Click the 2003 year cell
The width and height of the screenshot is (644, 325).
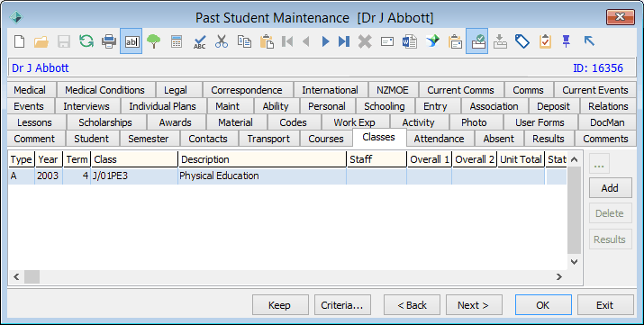pos(49,176)
